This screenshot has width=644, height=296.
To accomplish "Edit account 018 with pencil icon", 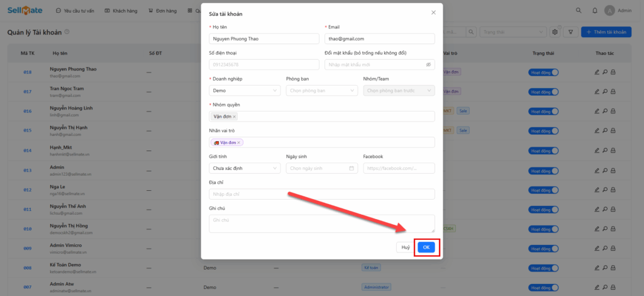I will (597, 72).
